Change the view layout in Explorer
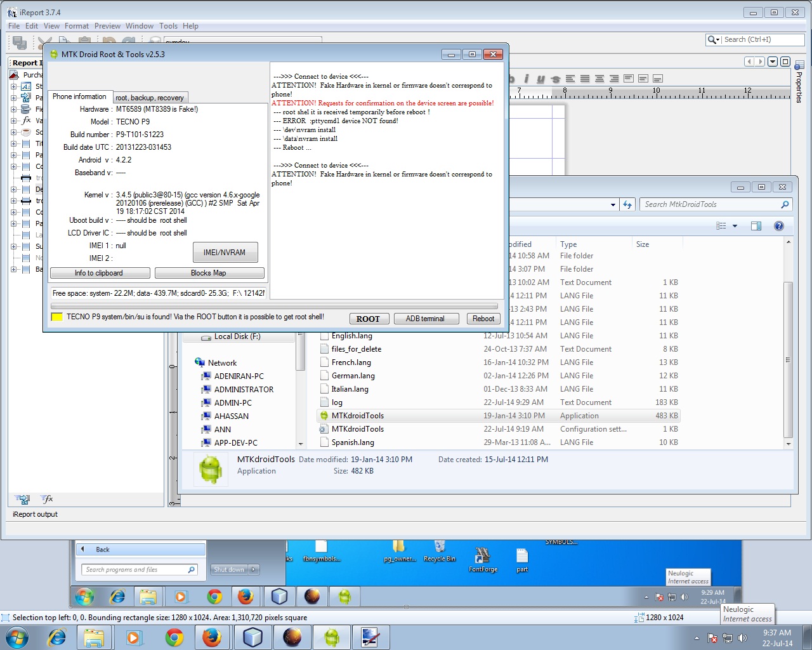This screenshot has height=650, width=812. pos(721,226)
